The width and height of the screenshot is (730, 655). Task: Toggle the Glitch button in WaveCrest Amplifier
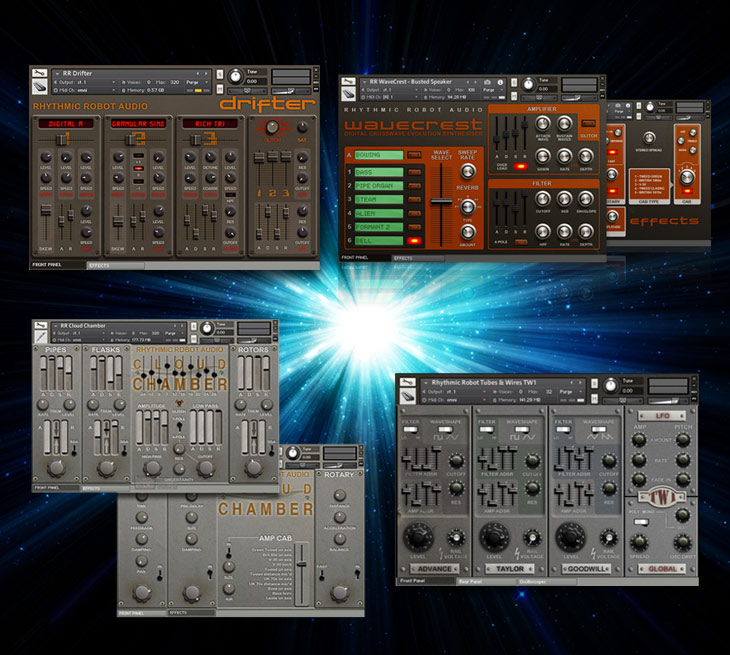click(x=588, y=123)
